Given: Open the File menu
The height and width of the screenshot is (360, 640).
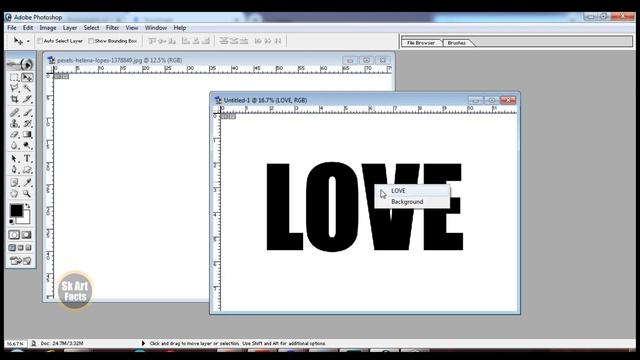Looking at the screenshot, I should click(12, 28).
